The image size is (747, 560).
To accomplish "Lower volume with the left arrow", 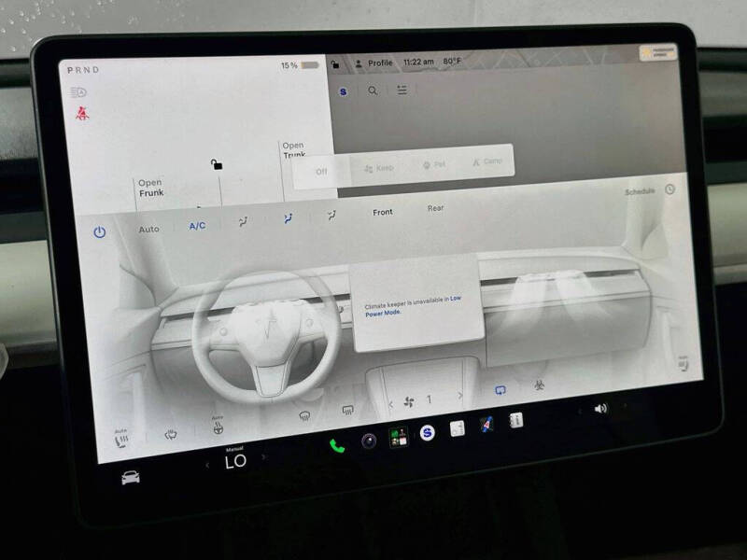I will (x=579, y=412).
